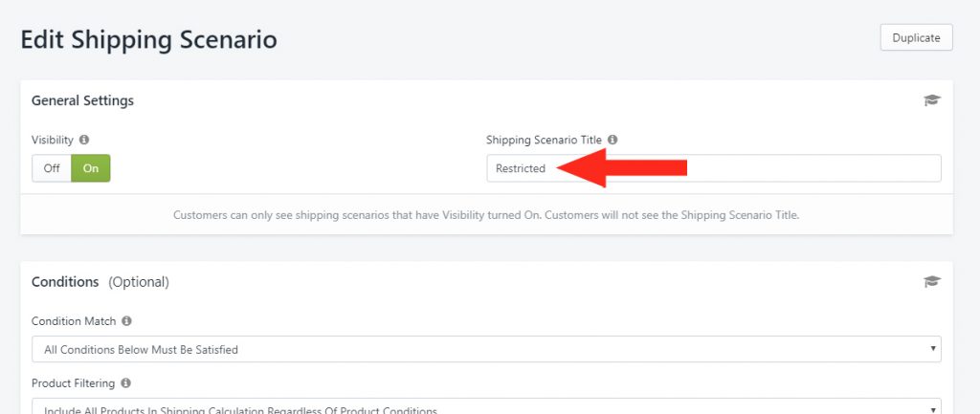Viewport: 980px width, 414px height.
Task: Click the Duplicate button
Action: [916, 37]
